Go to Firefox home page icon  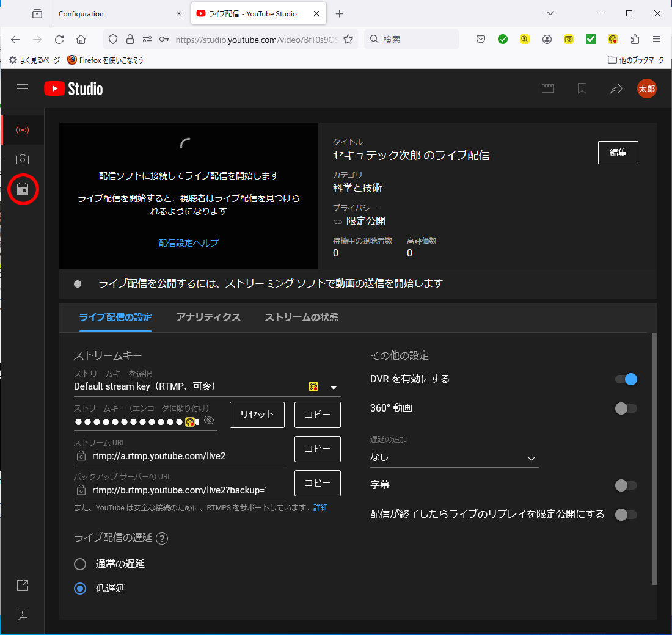[x=81, y=40]
